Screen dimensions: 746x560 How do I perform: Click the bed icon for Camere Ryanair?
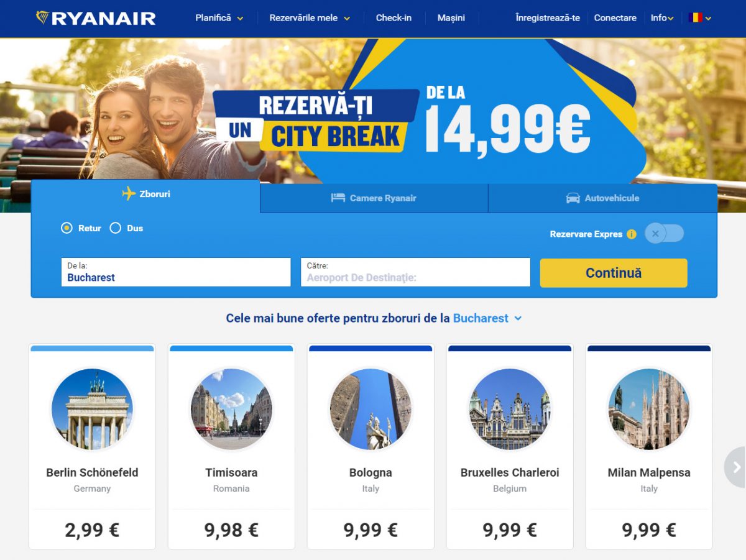pyautogui.click(x=338, y=198)
